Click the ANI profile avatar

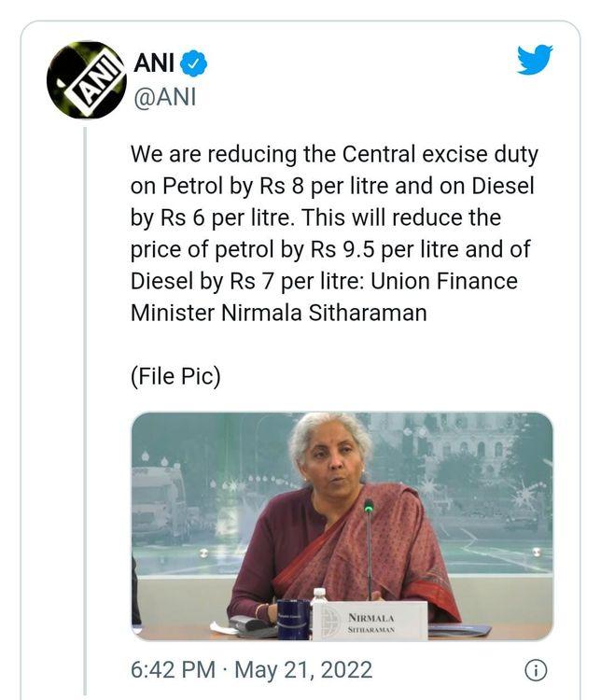[87, 79]
